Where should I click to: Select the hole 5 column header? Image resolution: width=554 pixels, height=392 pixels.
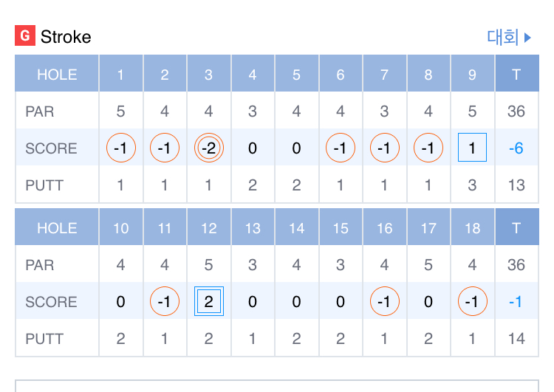tap(296, 75)
